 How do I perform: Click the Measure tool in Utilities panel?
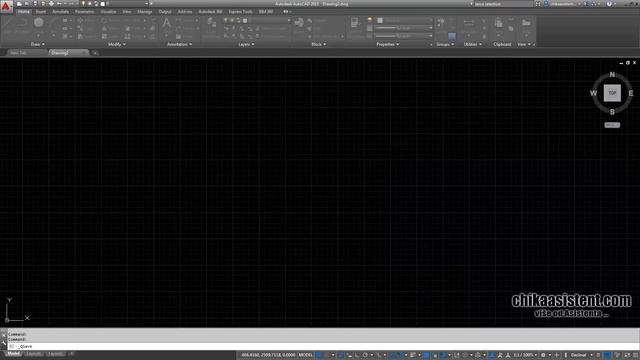[x=469, y=22]
